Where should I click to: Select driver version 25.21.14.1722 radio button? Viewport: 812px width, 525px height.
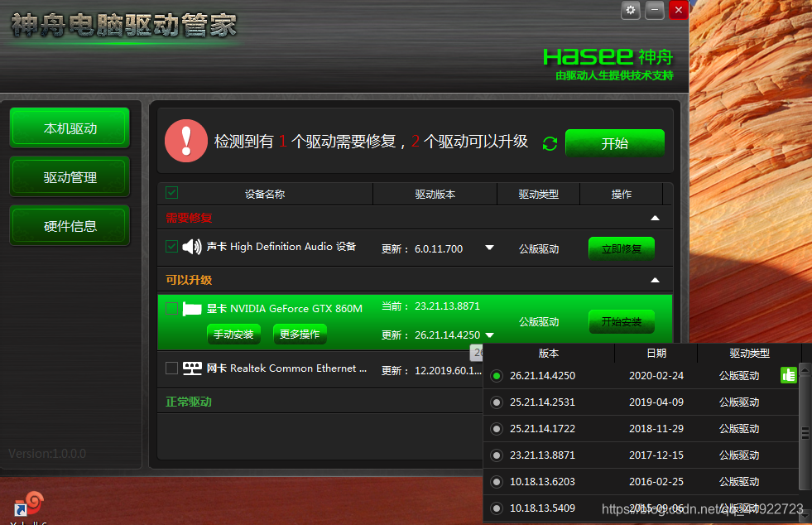(497, 429)
